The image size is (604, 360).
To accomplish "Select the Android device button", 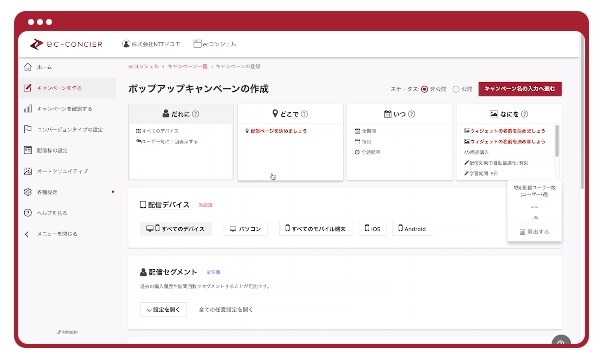I will (x=412, y=229).
